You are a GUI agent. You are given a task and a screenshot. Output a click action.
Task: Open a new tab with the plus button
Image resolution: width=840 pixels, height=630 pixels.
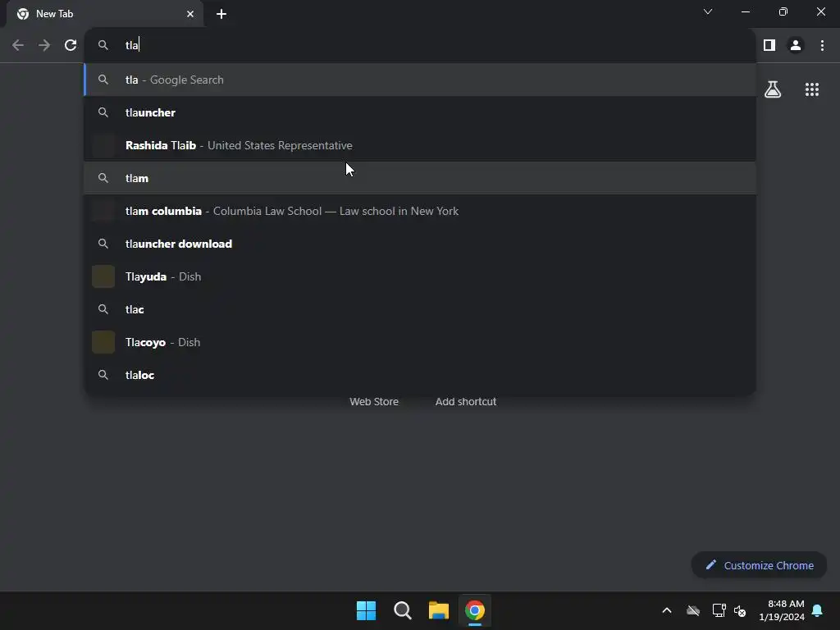(221, 14)
